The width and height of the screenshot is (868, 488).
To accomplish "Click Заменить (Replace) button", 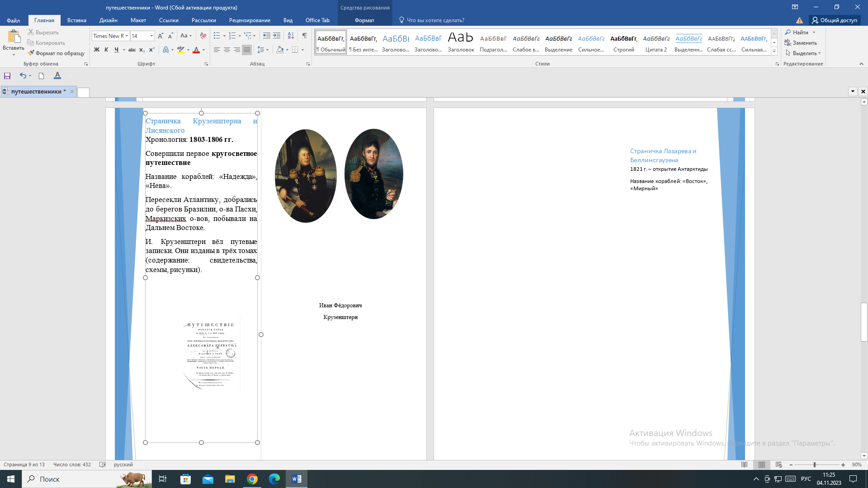I will (x=801, y=43).
